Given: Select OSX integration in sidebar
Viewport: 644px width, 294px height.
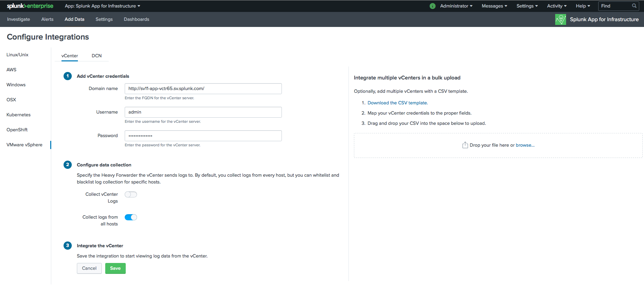Looking at the screenshot, I should click(x=11, y=100).
